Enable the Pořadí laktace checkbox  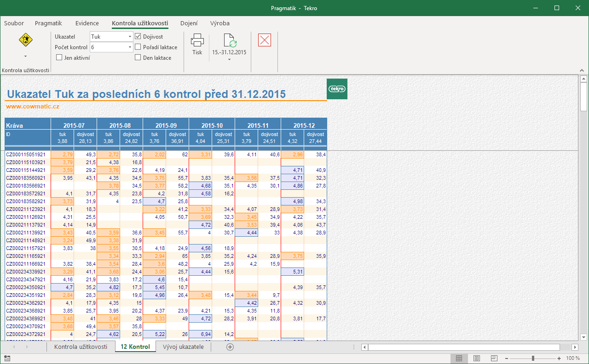point(138,47)
